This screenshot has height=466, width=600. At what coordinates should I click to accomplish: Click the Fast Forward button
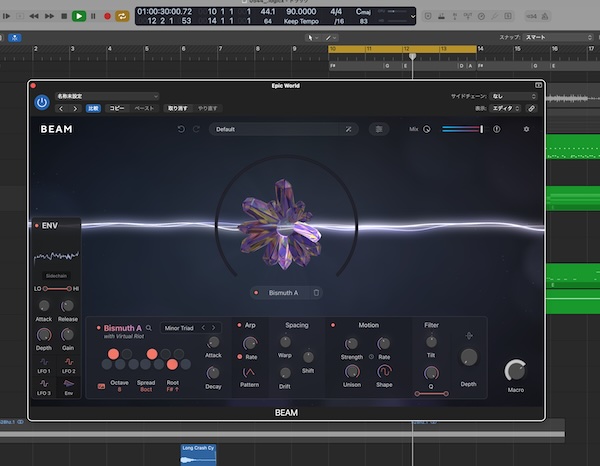[x=49, y=16]
